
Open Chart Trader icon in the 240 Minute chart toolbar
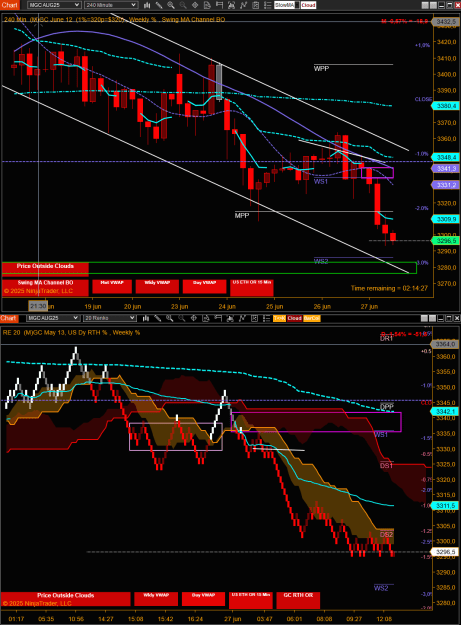(219, 5)
